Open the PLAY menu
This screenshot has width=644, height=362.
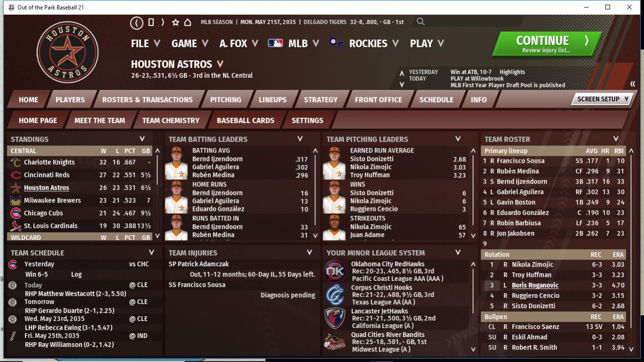tap(427, 43)
